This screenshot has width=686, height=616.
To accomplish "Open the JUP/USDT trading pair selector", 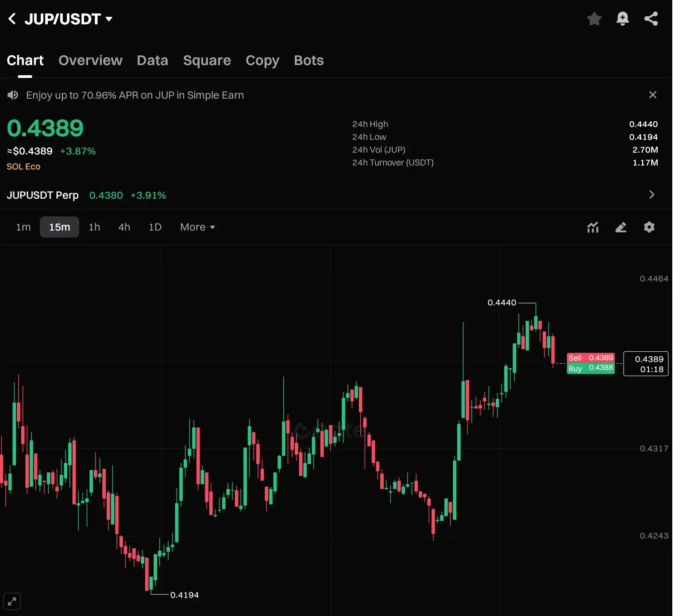I will (x=69, y=19).
